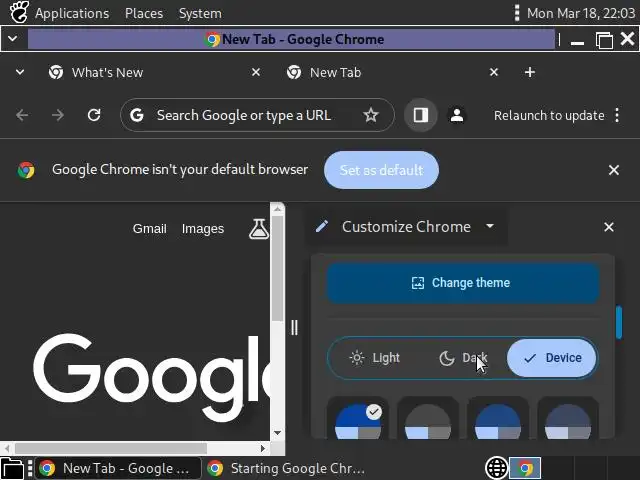Click the Chrome workspace thumbnail in bottom panel
Image resolution: width=640 pixels, height=480 pixels.
[x=525, y=468]
